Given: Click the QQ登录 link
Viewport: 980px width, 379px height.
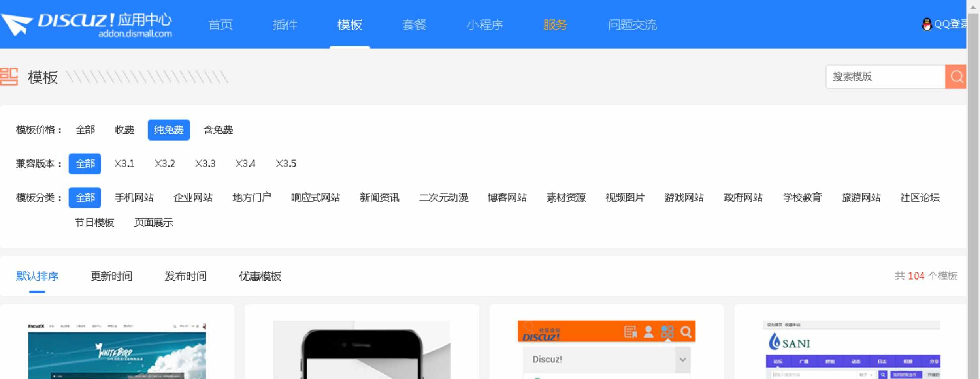Looking at the screenshot, I should pos(950,24).
